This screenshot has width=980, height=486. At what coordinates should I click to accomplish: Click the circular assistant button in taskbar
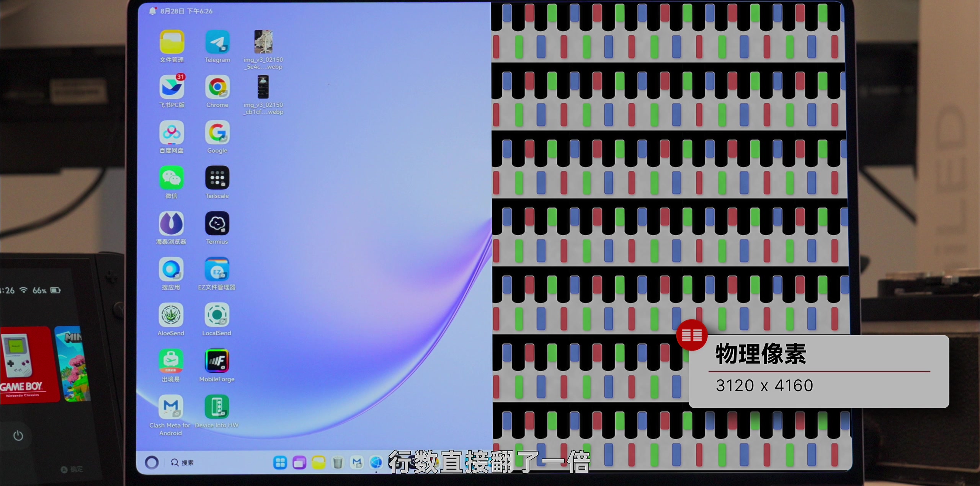[x=152, y=462]
